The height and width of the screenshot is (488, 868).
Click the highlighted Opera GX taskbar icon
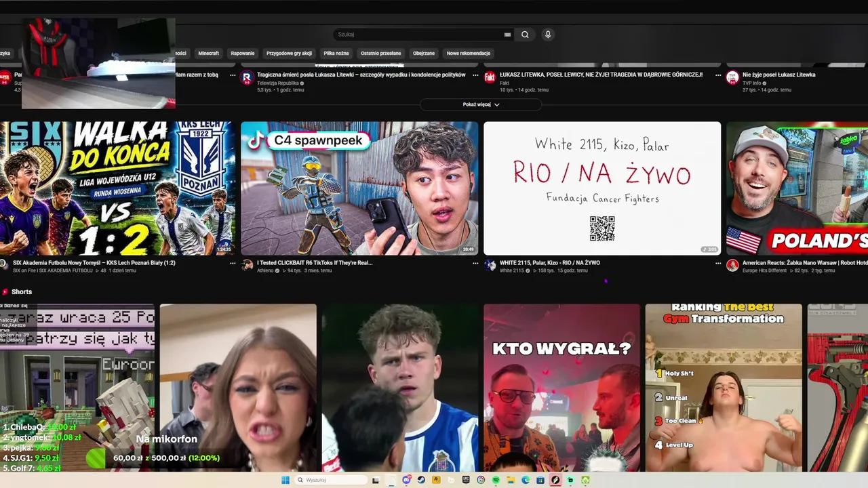click(555, 480)
